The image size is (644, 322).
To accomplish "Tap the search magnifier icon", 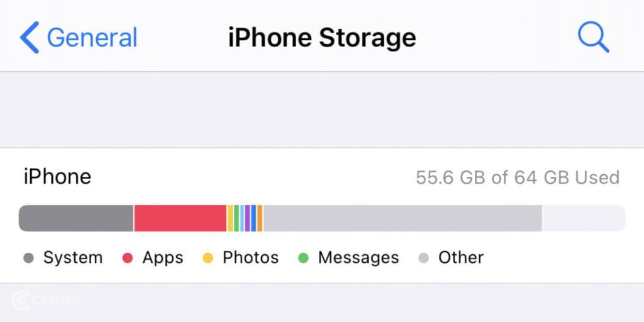I will pyautogui.click(x=594, y=37).
